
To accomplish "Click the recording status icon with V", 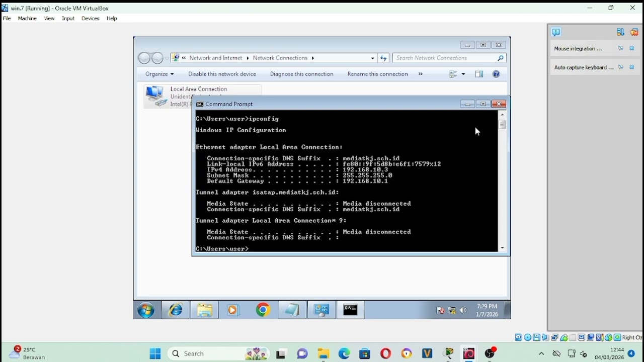I will click(600, 337).
